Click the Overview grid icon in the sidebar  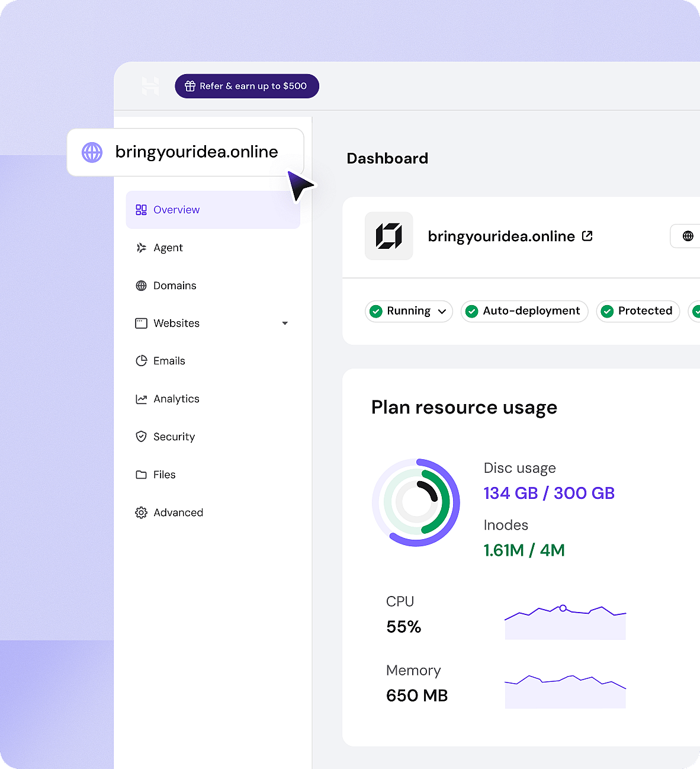[x=141, y=210]
